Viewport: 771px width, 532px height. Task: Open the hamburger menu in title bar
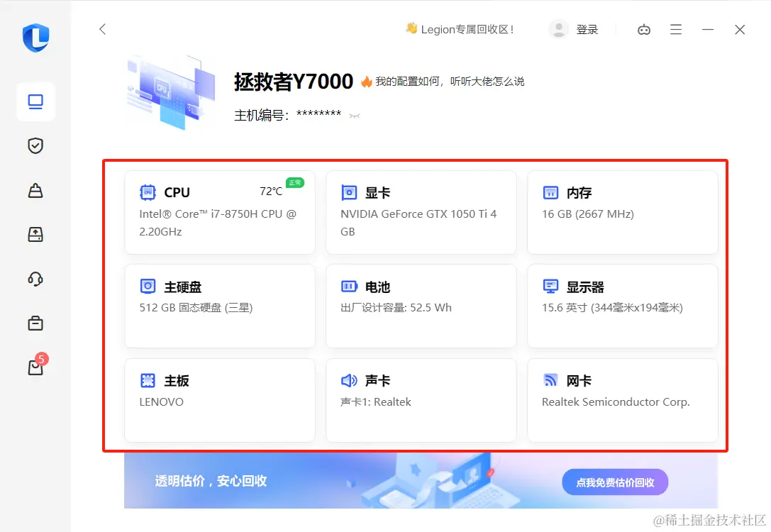pos(676,30)
